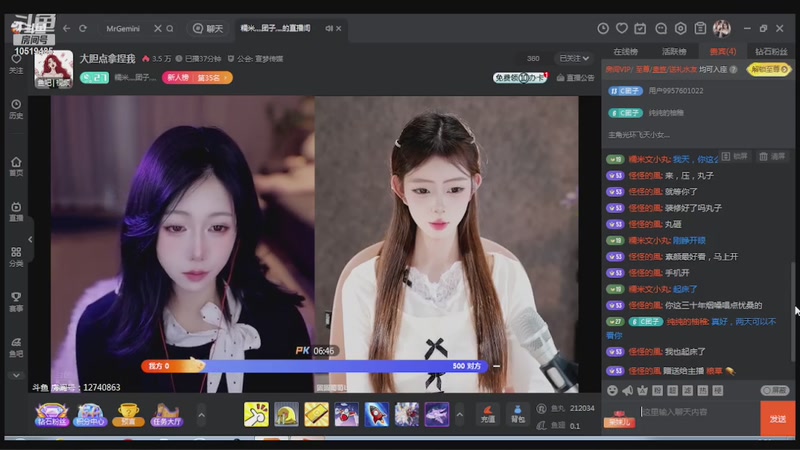
Task: Open 直播公告 announcement
Action: click(x=576, y=78)
